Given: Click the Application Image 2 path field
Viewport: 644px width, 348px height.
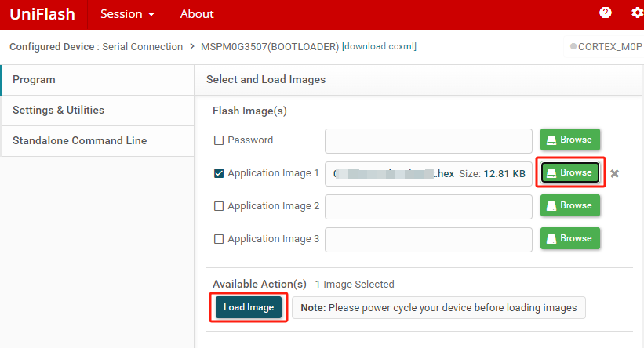Looking at the screenshot, I should [x=428, y=206].
